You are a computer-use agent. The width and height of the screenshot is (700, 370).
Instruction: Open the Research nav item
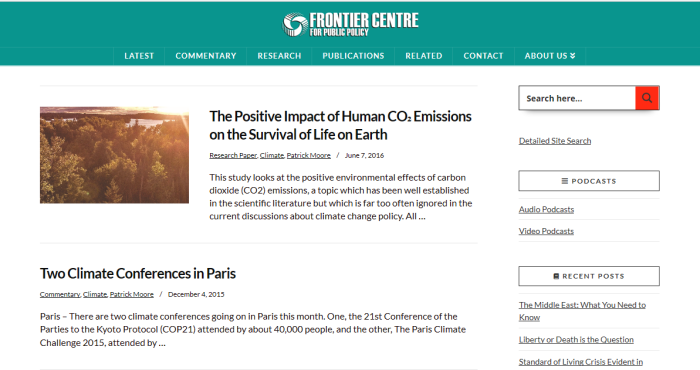click(x=279, y=56)
